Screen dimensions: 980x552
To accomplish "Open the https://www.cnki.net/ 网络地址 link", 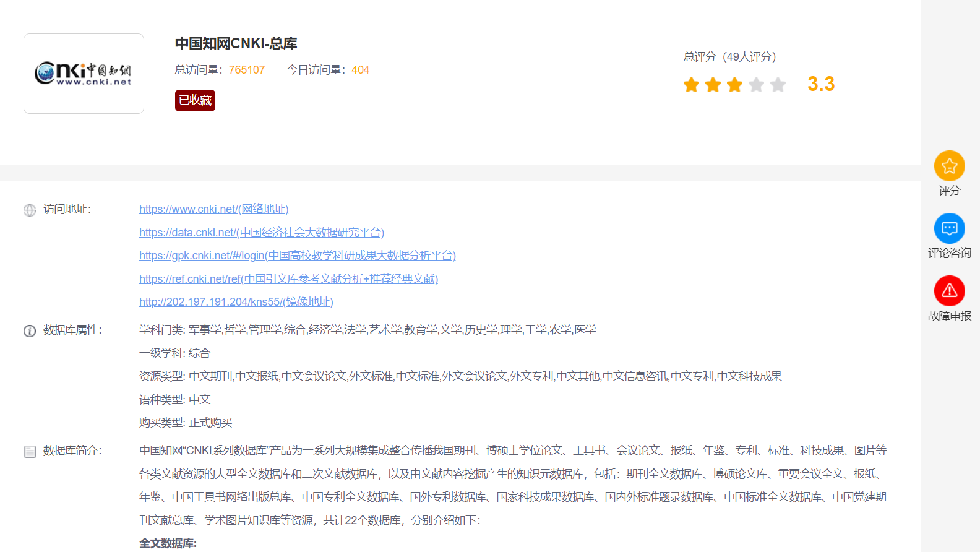I will coord(214,209).
